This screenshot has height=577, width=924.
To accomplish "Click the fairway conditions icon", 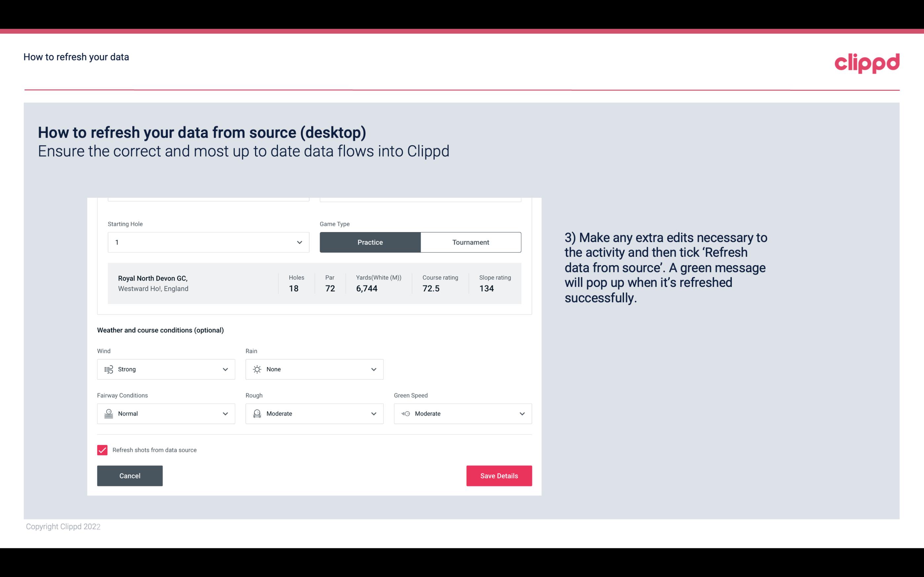I will (x=108, y=414).
